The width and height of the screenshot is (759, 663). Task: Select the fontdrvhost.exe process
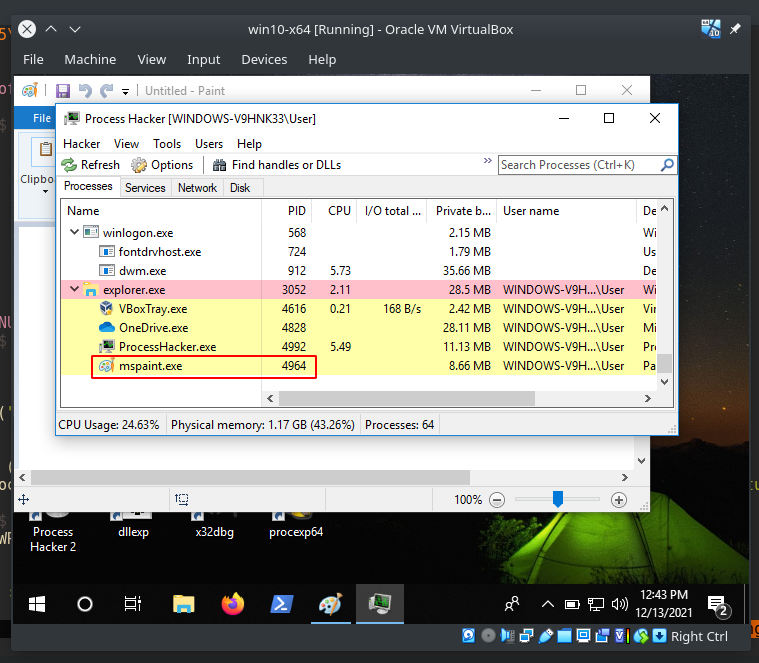click(358, 252)
